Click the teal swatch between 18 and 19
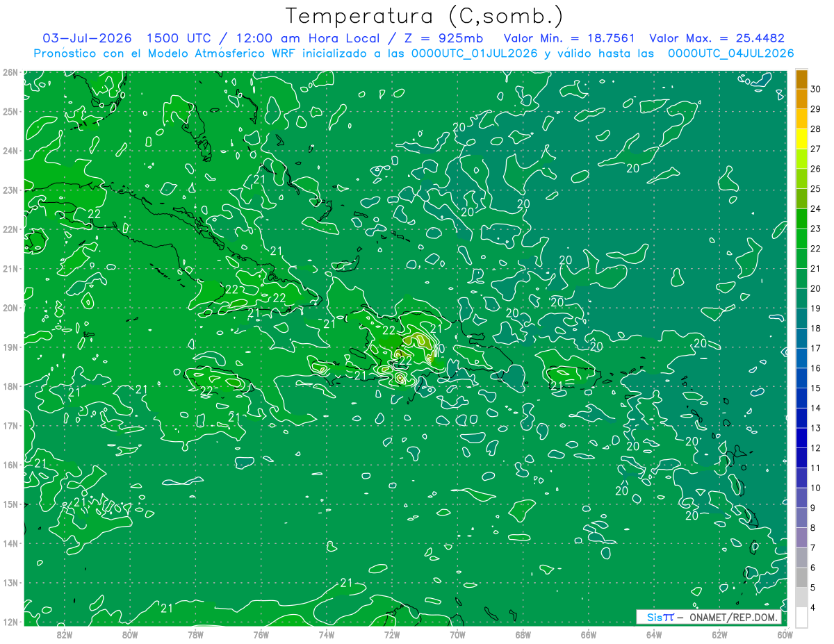 801,318
